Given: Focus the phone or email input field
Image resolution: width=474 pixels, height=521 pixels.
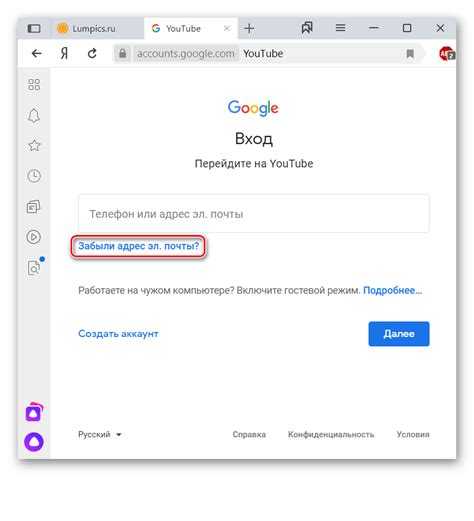Looking at the screenshot, I should [x=254, y=214].
